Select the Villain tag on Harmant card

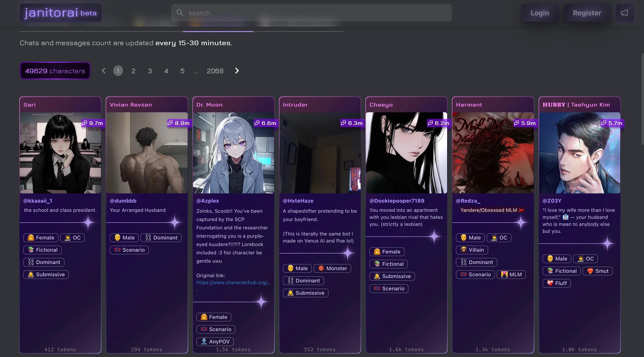(472, 250)
